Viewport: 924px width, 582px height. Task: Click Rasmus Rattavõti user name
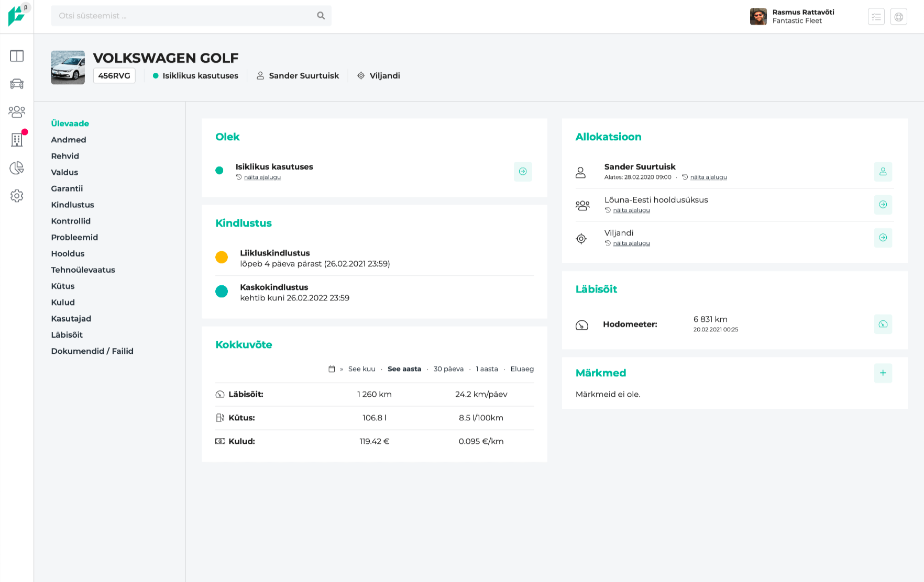tap(803, 12)
